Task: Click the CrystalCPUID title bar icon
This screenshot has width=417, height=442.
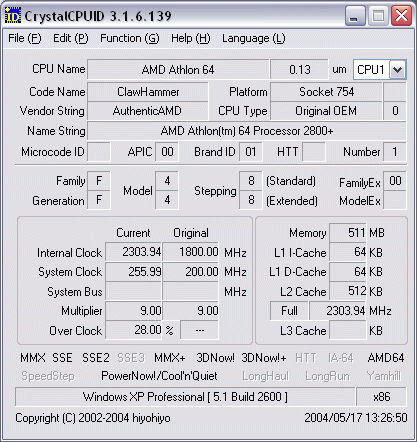Action: 13,16
